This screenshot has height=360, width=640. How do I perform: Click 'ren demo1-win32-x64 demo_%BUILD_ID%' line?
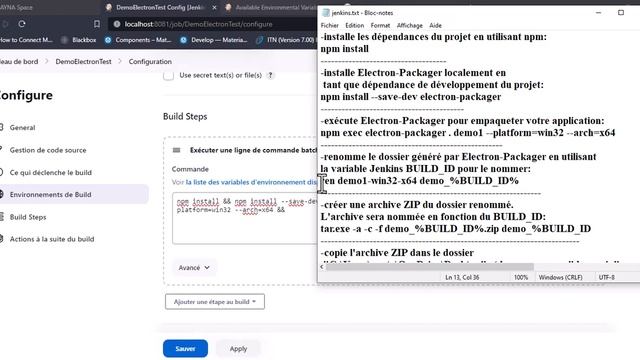click(x=420, y=181)
